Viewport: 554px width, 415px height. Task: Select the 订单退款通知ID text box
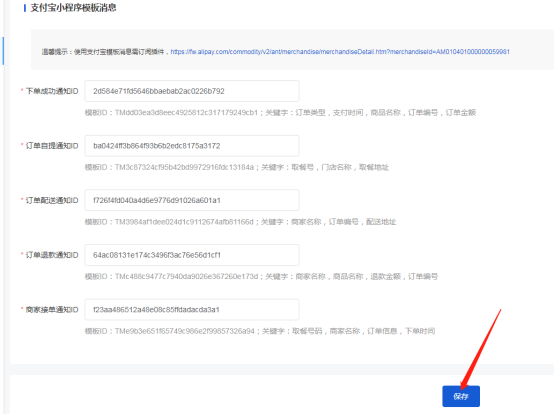point(192,255)
